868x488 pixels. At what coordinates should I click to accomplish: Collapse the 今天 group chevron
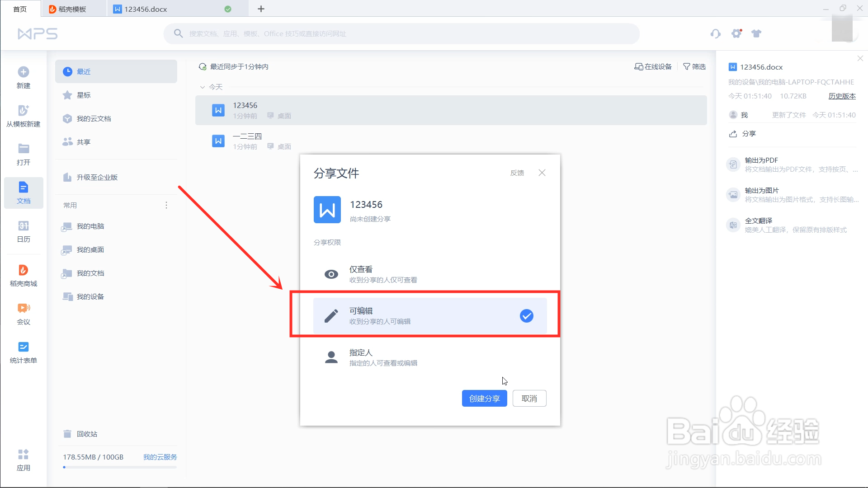pos(202,87)
